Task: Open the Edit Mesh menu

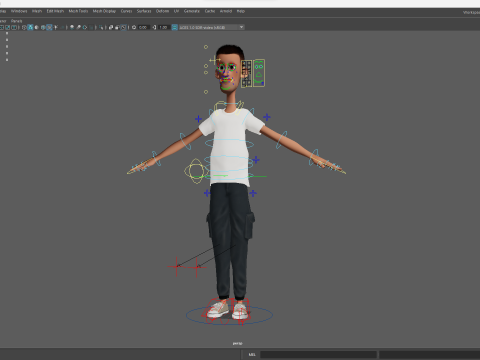Action: click(x=55, y=11)
